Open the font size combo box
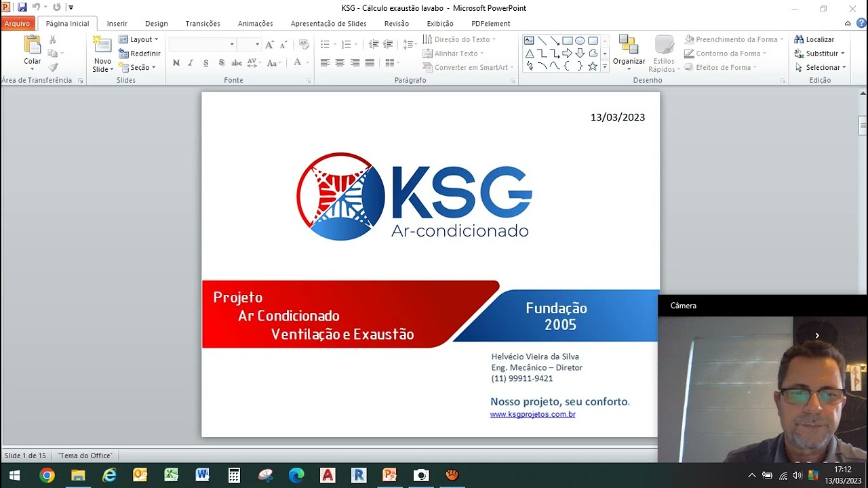This screenshot has width=868, height=488. click(x=249, y=45)
